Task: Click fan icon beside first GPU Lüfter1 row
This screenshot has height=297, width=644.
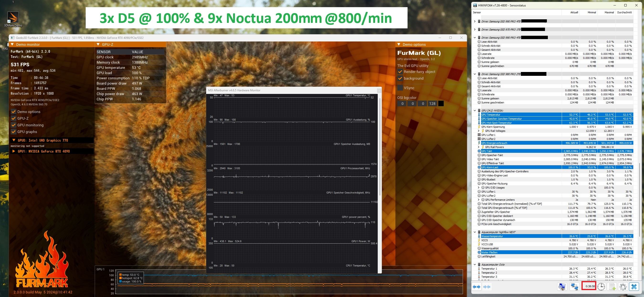Action: coord(479,135)
